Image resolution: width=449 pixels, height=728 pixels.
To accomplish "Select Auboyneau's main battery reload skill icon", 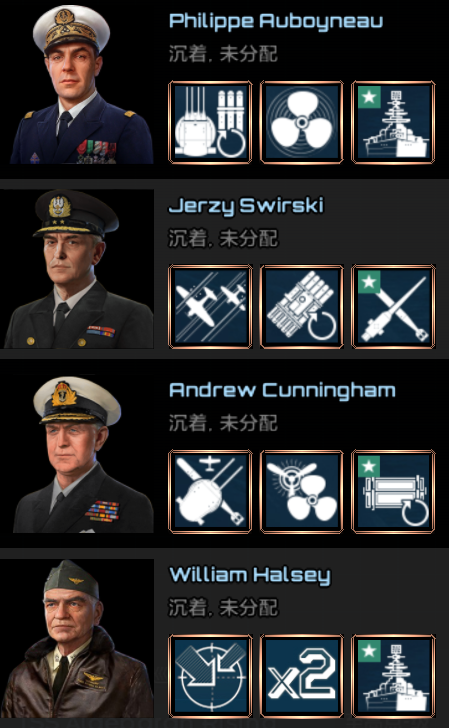I will pos(210,122).
